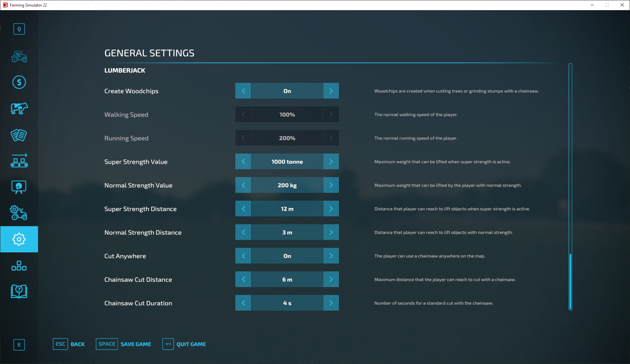The height and width of the screenshot is (364, 630).
Task: Open the game settings with vehicle icon
Action: (19, 213)
